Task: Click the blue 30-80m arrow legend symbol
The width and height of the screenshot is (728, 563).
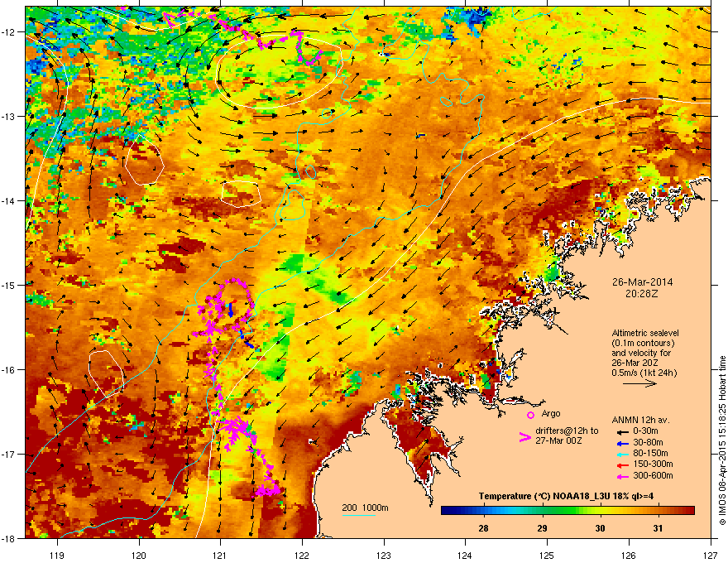Action: 621,443
